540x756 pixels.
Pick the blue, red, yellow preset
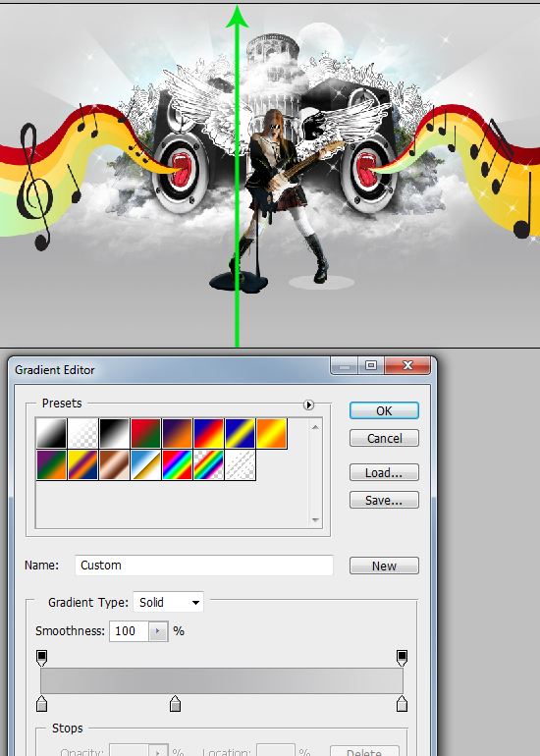[x=208, y=433]
